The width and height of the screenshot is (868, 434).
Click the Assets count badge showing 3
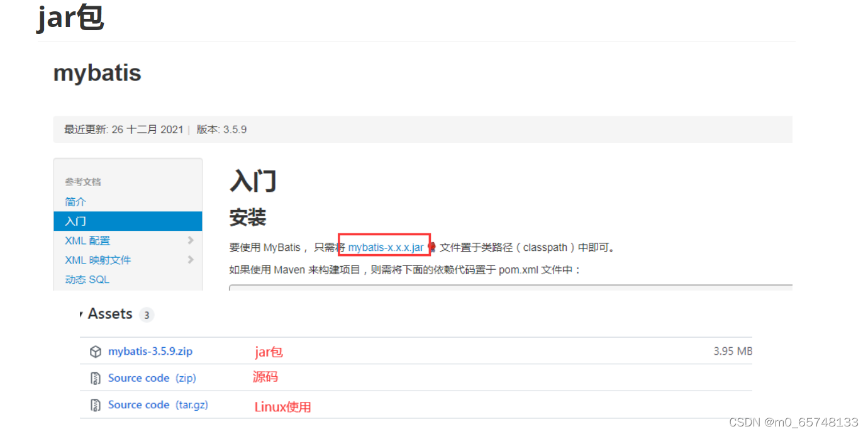pyautogui.click(x=147, y=314)
